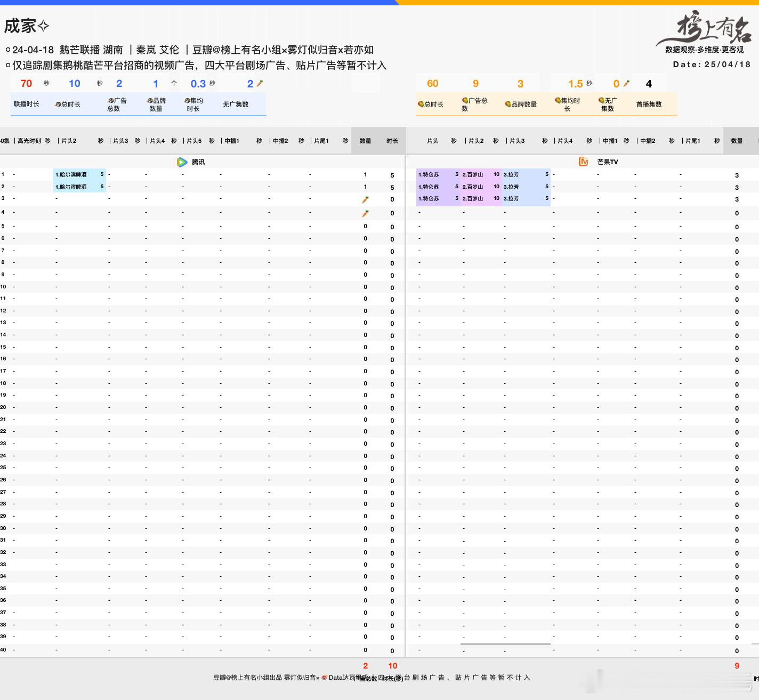Click the Tencent Video play logo
The height and width of the screenshot is (700, 759).
coord(182,162)
